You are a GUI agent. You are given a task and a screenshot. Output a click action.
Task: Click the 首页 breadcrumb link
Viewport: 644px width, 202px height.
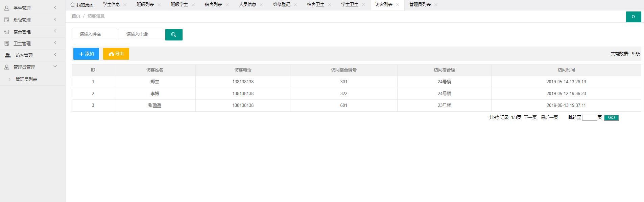pyautogui.click(x=76, y=16)
